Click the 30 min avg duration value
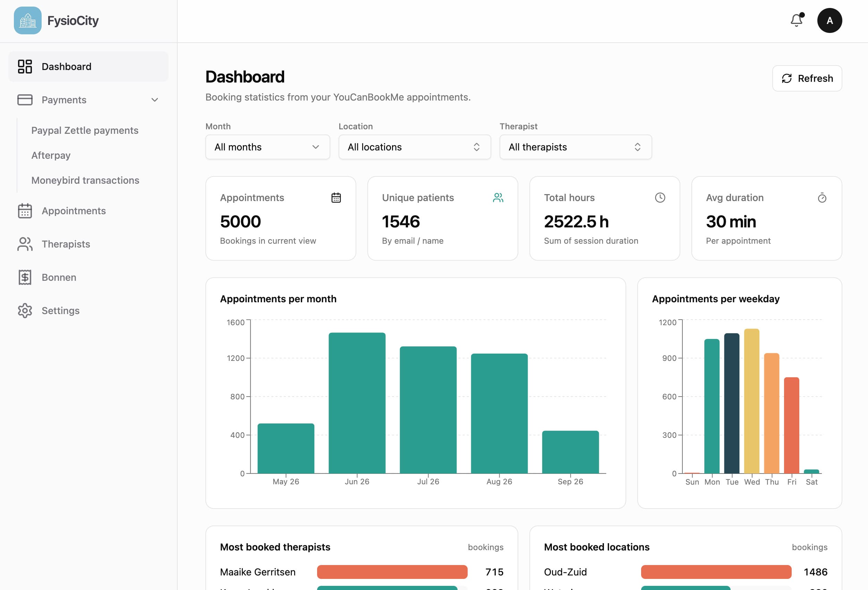The height and width of the screenshot is (590, 868). coord(731,221)
